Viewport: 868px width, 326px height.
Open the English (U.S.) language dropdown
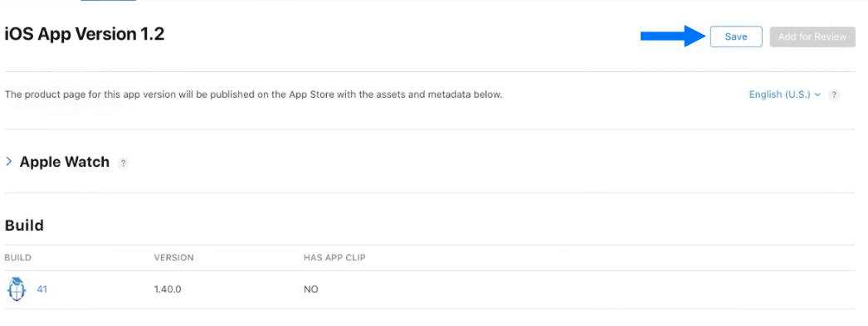click(x=784, y=95)
